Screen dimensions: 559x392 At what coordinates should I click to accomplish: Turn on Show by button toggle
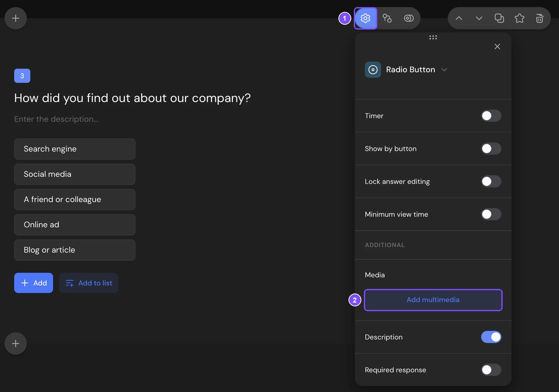(x=491, y=149)
